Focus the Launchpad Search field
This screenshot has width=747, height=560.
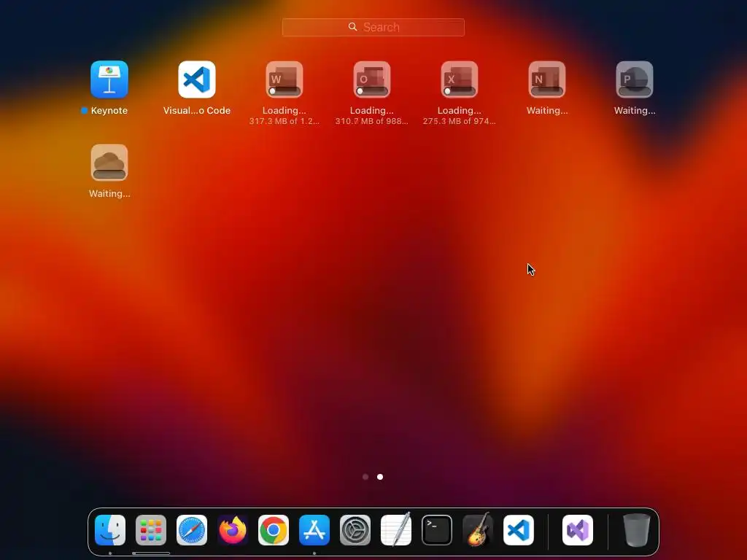click(x=373, y=27)
